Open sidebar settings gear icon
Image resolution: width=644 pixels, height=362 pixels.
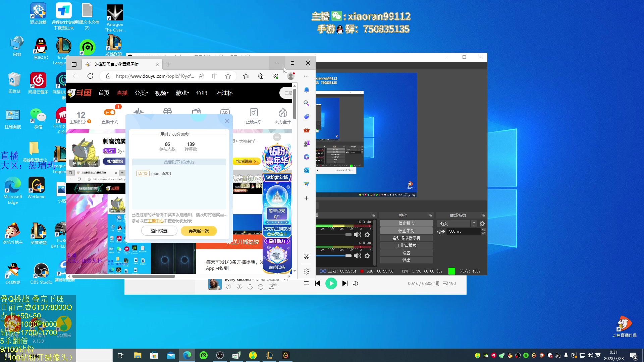point(306,271)
